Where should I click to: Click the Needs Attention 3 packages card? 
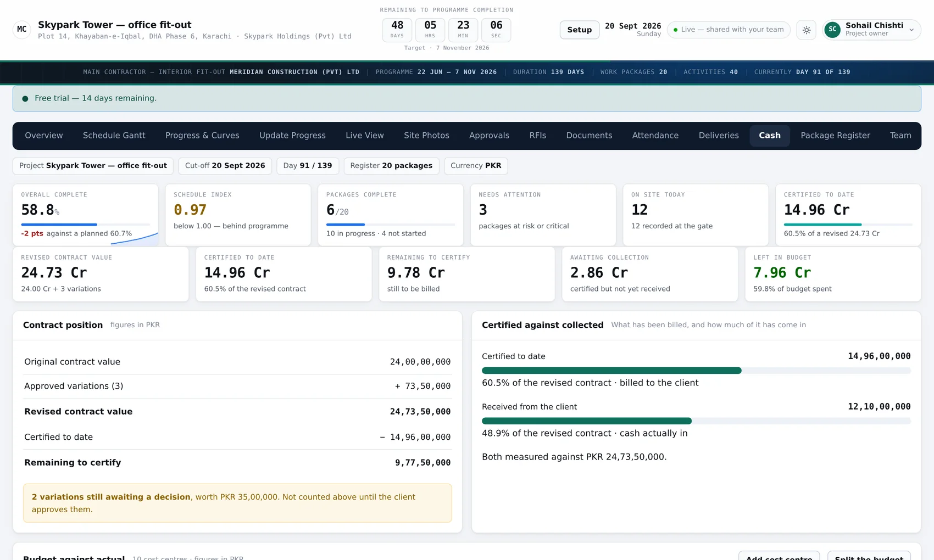pyautogui.click(x=543, y=215)
